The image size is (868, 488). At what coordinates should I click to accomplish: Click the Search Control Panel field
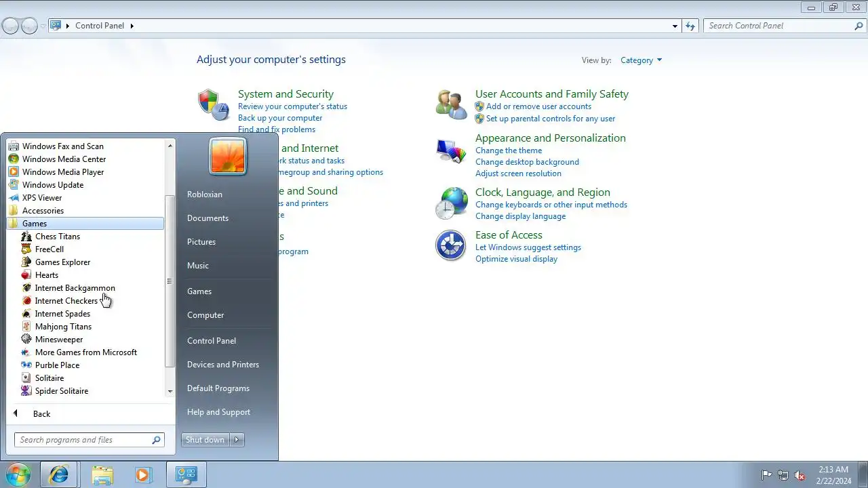[x=785, y=26]
